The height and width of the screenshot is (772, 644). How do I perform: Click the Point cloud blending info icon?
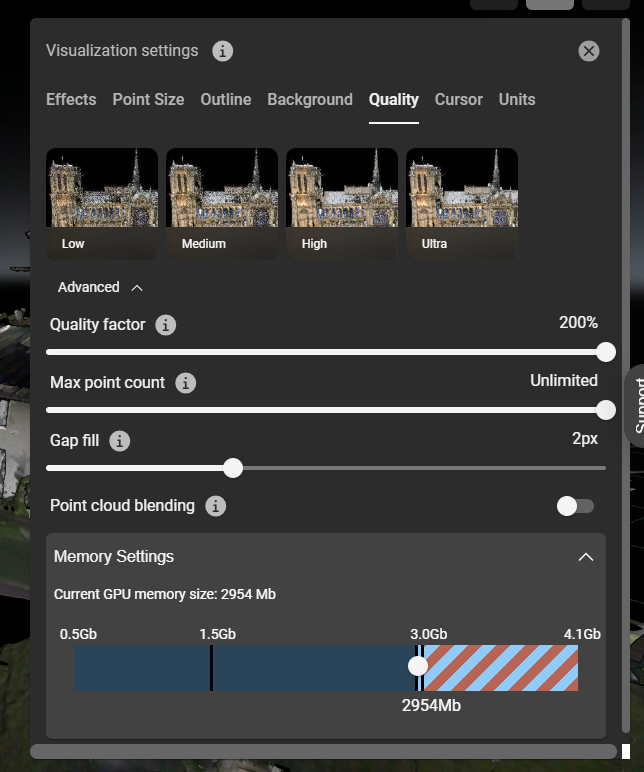tap(215, 506)
